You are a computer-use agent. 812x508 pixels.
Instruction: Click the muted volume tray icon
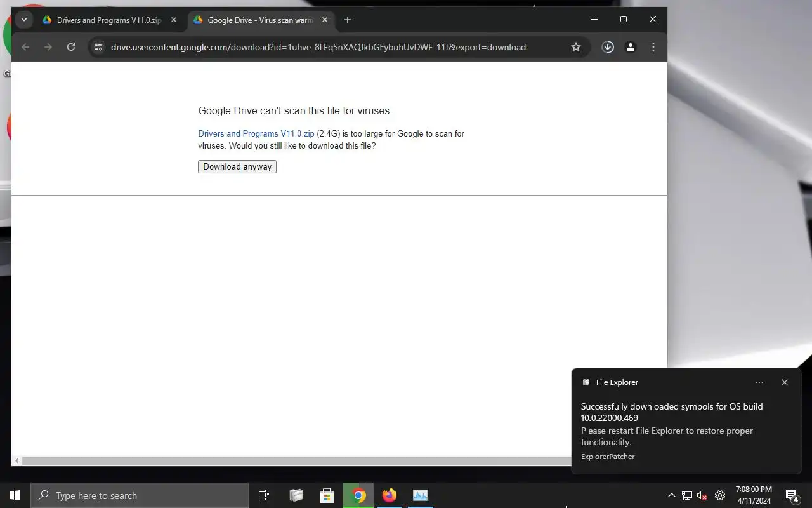tap(702, 496)
